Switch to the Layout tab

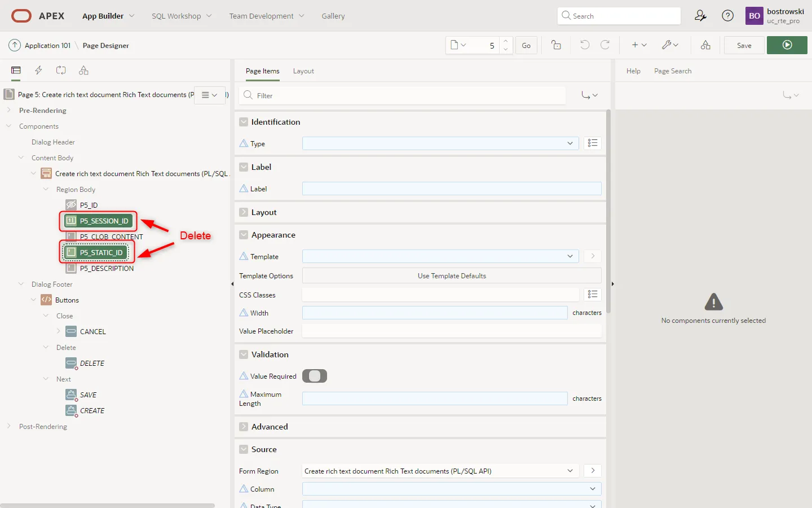click(x=303, y=71)
